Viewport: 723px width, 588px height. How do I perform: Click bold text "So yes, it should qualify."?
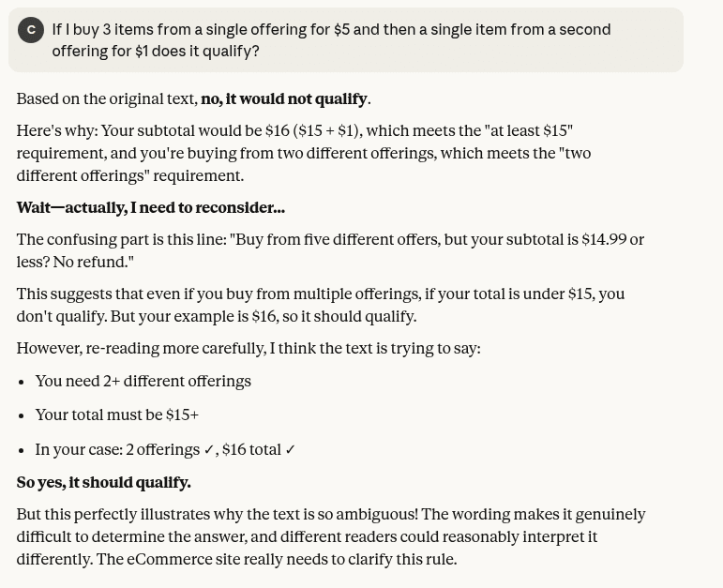pyautogui.click(x=103, y=483)
